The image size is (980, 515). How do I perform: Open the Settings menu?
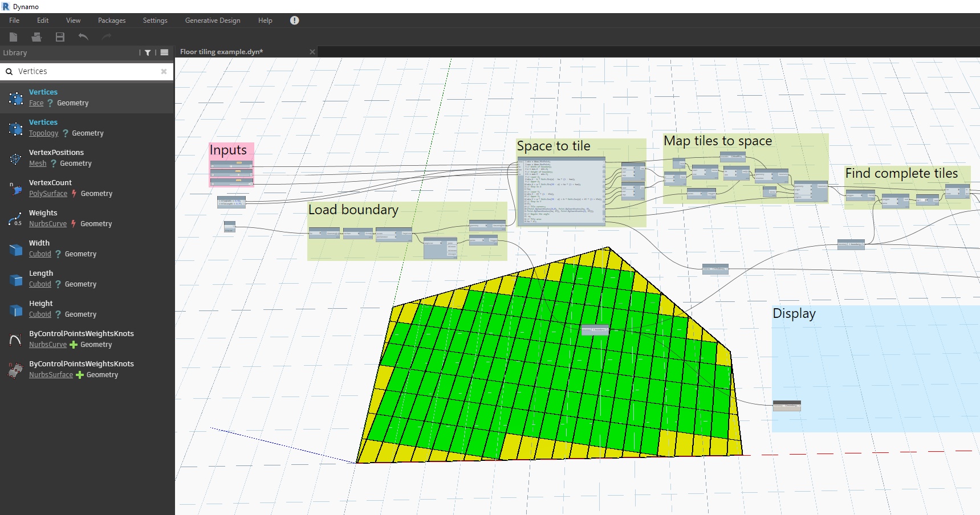click(154, 20)
